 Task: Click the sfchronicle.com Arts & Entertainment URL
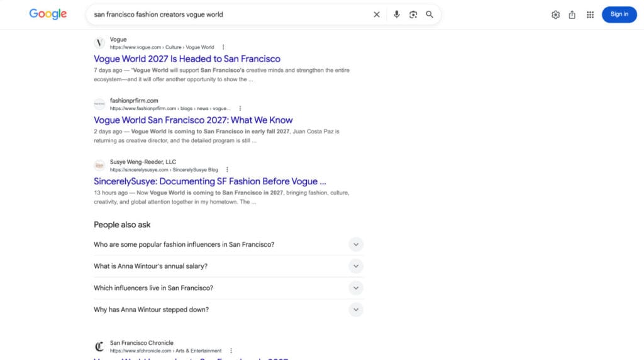coord(165,351)
